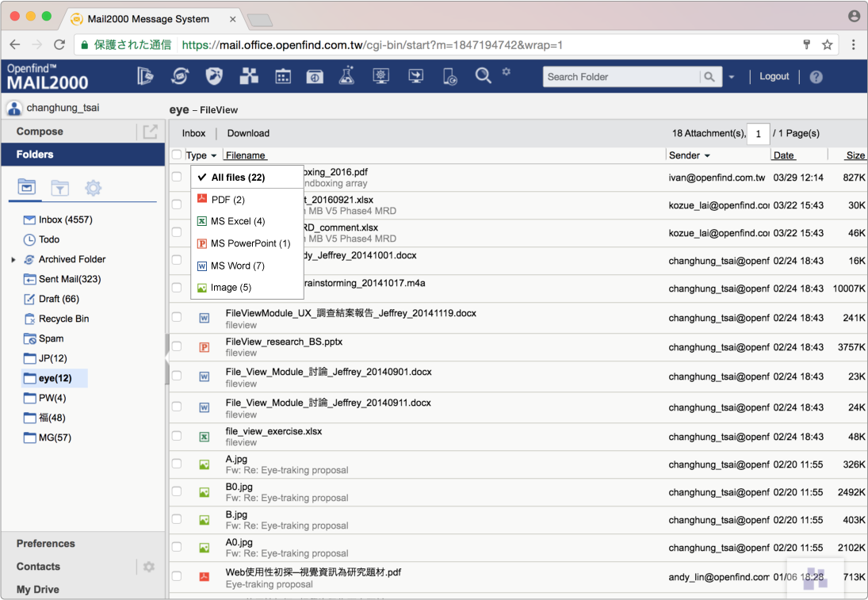Image resolution: width=868 pixels, height=600 pixels.
Task: Click the blocks module icon in toolbar
Action: click(249, 76)
